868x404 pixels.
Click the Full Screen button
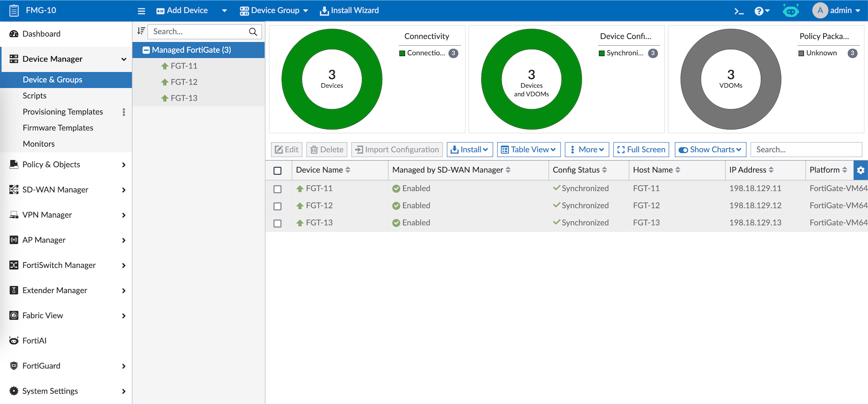[641, 150]
